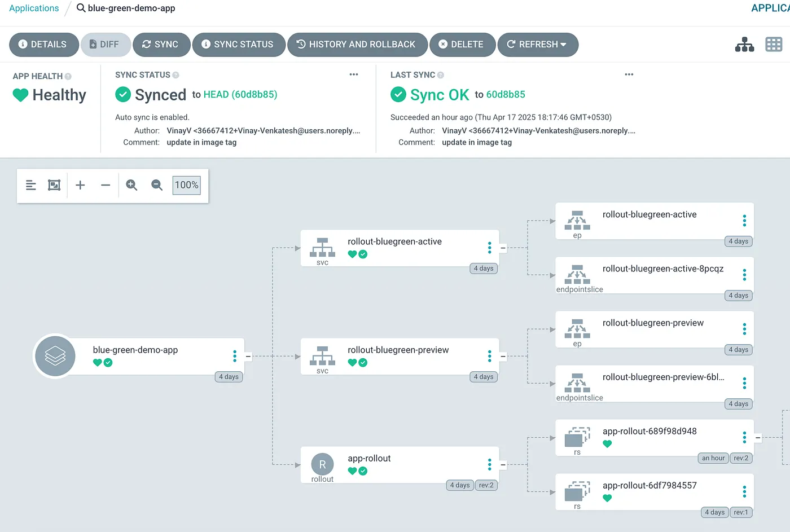This screenshot has width=790, height=532.
Task: Click the compact nodes layout icon
Action: [31, 185]
